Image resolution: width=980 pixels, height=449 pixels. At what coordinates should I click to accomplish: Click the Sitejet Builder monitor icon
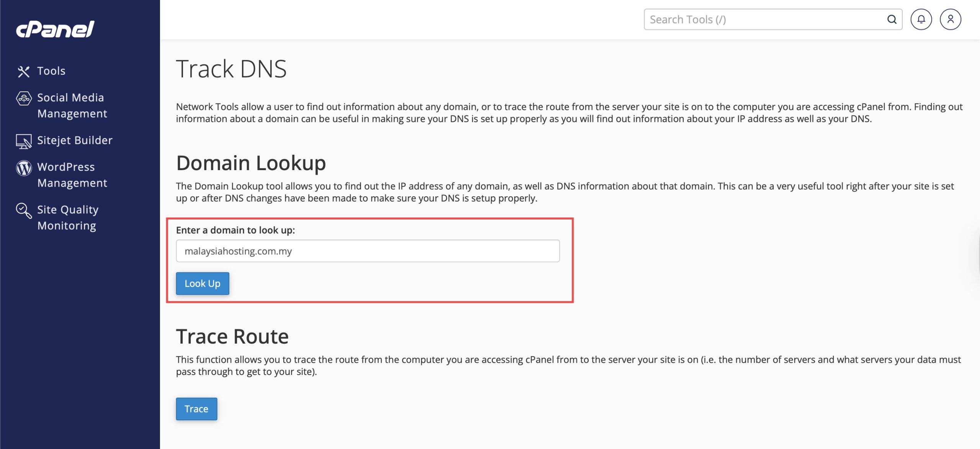(x=24, y=141)
